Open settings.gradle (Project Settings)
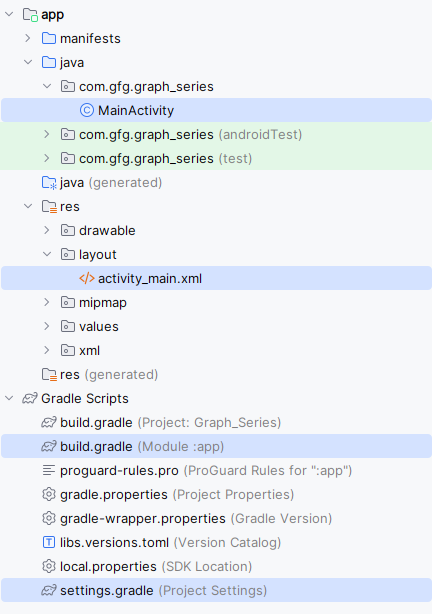This screenshot has width=432, height=614. pos(216,590)
